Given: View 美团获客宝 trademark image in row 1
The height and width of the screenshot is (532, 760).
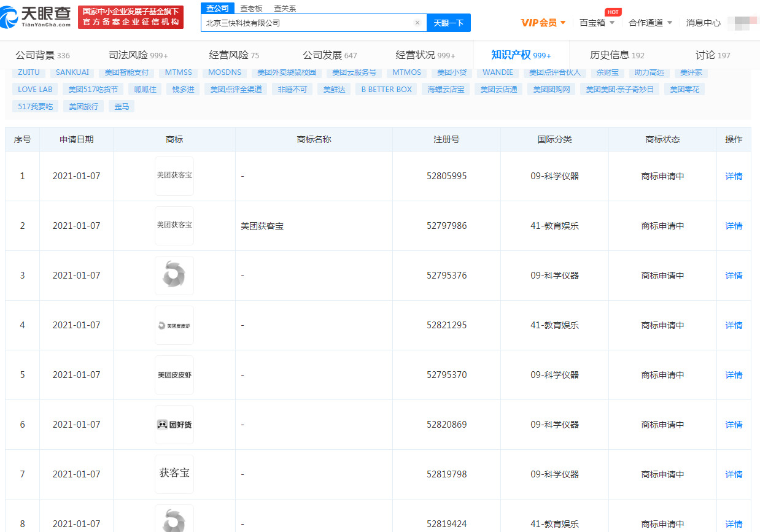Looking at the screenshot, I should (174, 176).
